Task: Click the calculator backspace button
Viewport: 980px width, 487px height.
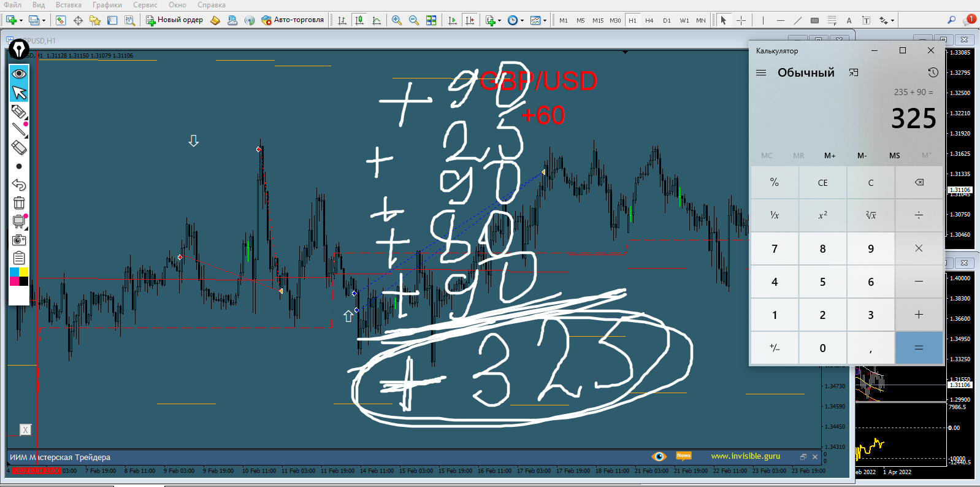Action: (919, 182)
